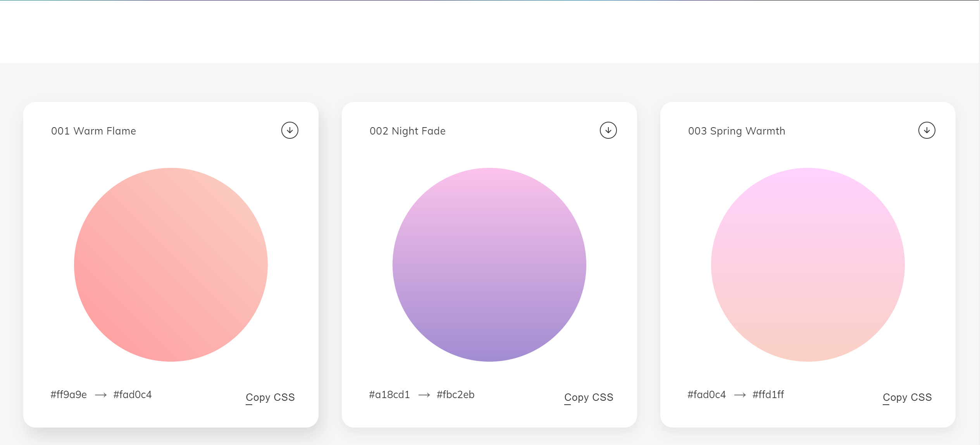Click the arrow between #fad0c4 and #ffd1ff
980x445 pixels.
(x=740, y=395)
